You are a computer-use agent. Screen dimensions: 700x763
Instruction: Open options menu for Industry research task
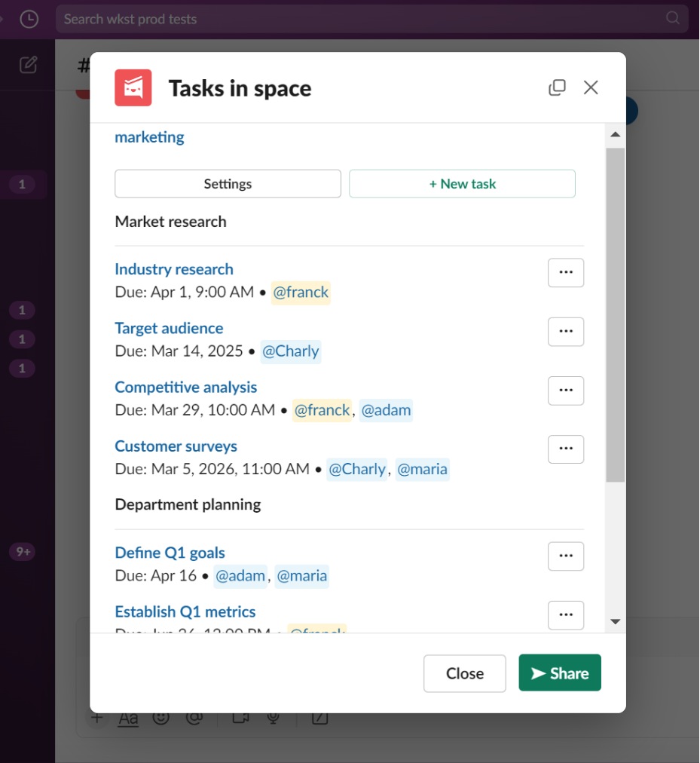click(x=566, y=272)
